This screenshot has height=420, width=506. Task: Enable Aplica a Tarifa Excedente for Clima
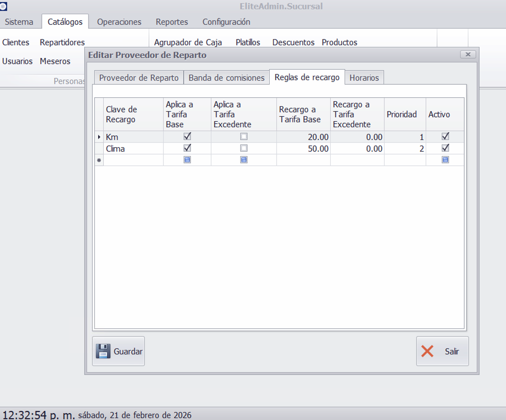click(x=244, y=149)
